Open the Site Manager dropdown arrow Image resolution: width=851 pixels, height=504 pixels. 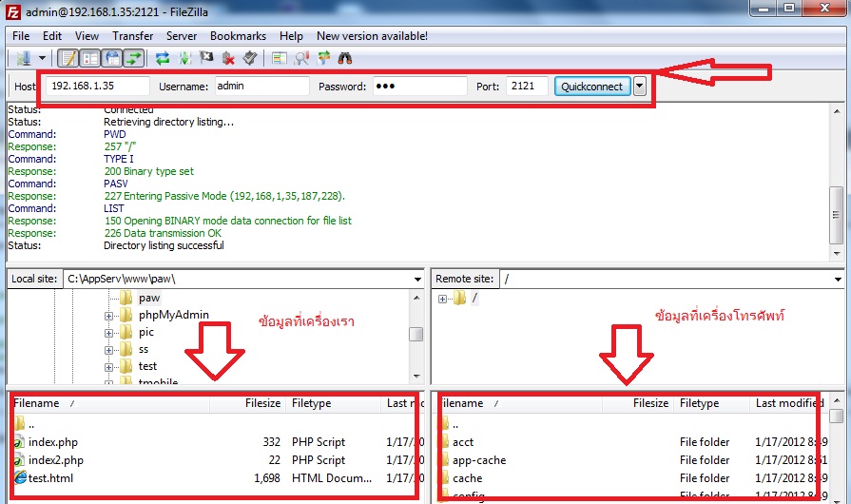coord(42,58)
